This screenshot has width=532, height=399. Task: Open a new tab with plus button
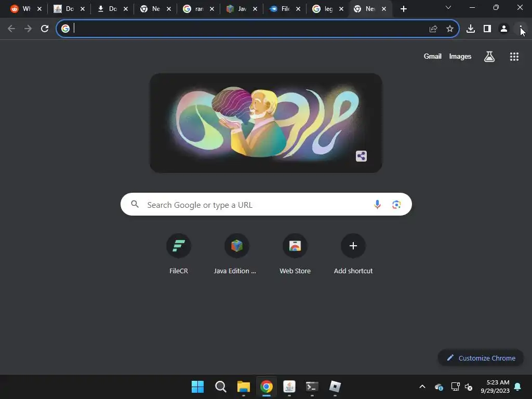403,9
